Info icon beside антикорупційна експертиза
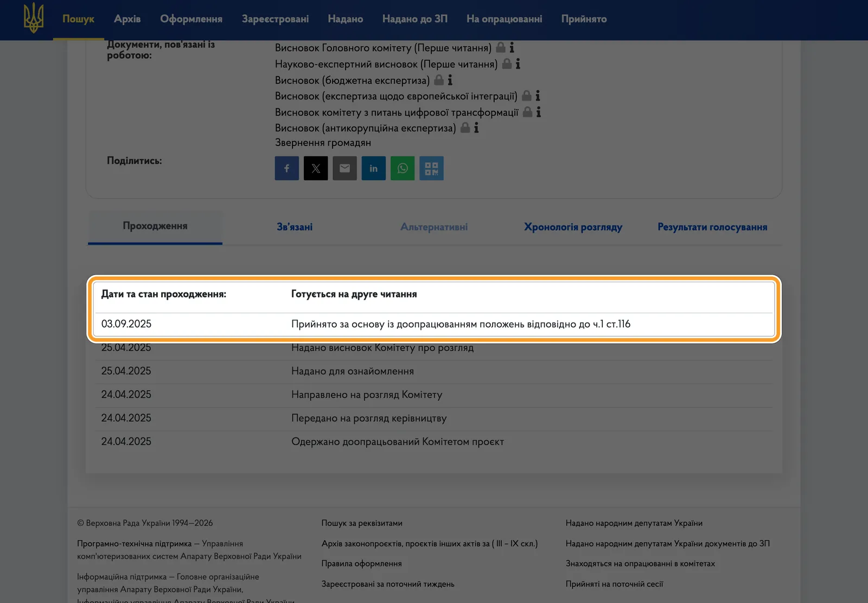This screenshot has width=868, height=603. tap(476, 128)
